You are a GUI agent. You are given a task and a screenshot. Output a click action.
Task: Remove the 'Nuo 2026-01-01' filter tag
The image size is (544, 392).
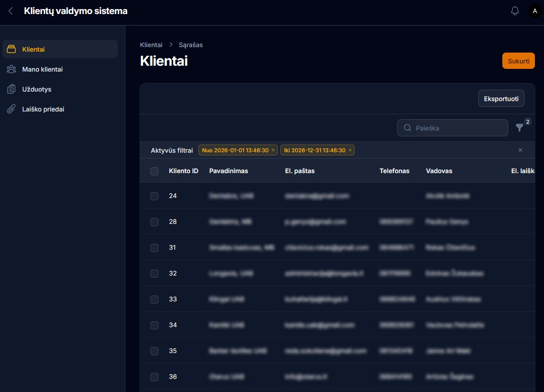(273, 150)
